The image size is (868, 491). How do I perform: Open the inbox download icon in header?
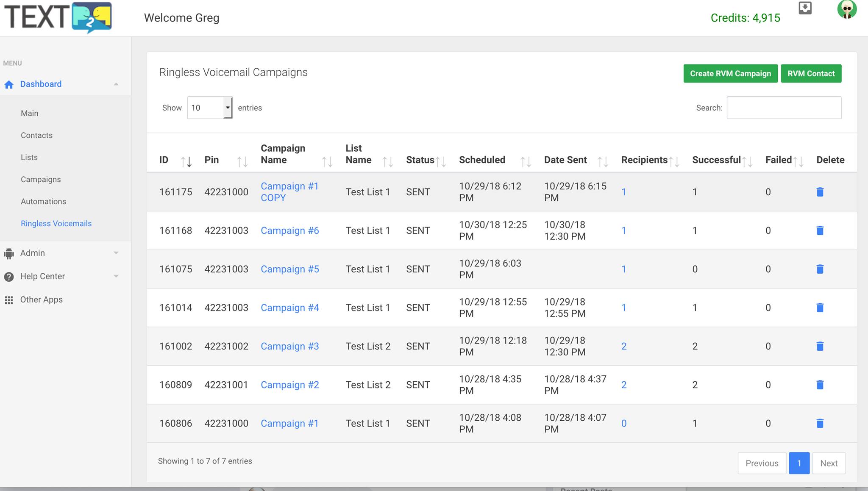tap(805, 8)
